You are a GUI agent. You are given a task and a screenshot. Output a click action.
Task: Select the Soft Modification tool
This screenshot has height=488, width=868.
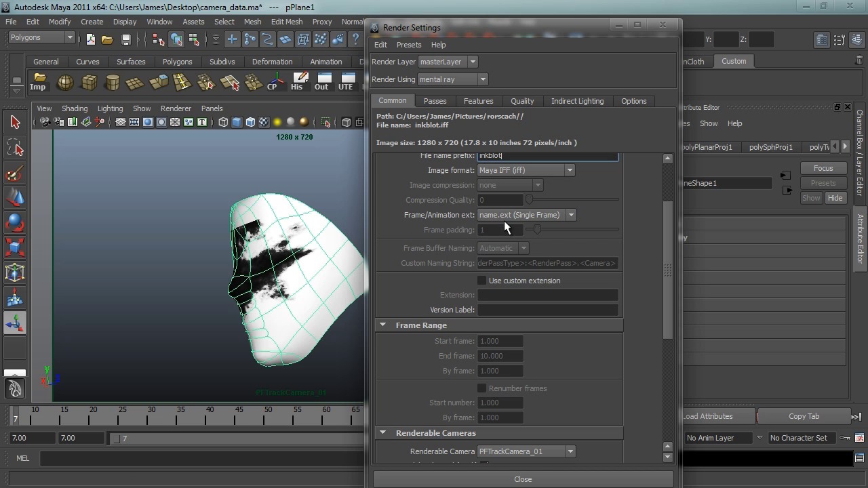(15, 298)
